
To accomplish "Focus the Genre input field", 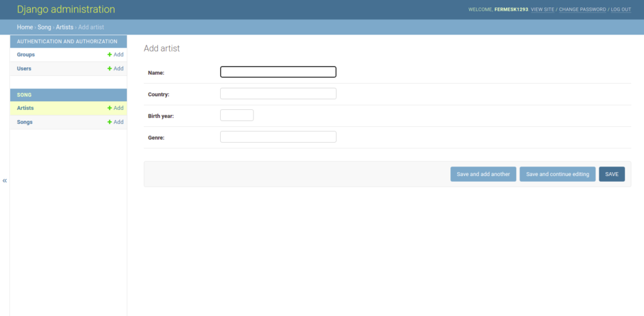I will click(x=278, y=137).
